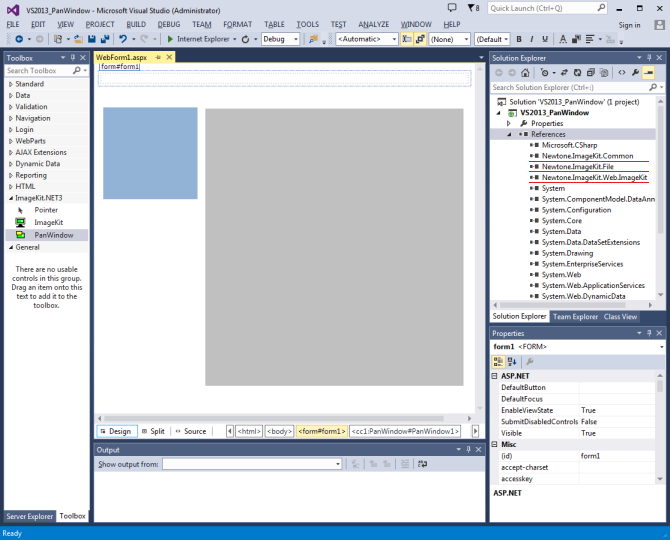Select the Pointer tool in Toolbox

pyautogui.click(x=47, y=210)
